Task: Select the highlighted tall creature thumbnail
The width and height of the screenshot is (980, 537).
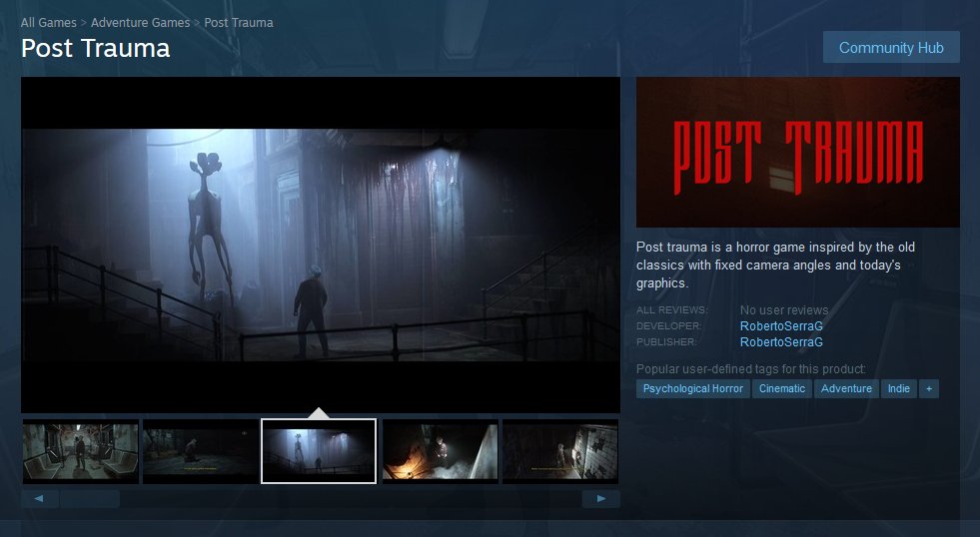Action: point(319,451)
